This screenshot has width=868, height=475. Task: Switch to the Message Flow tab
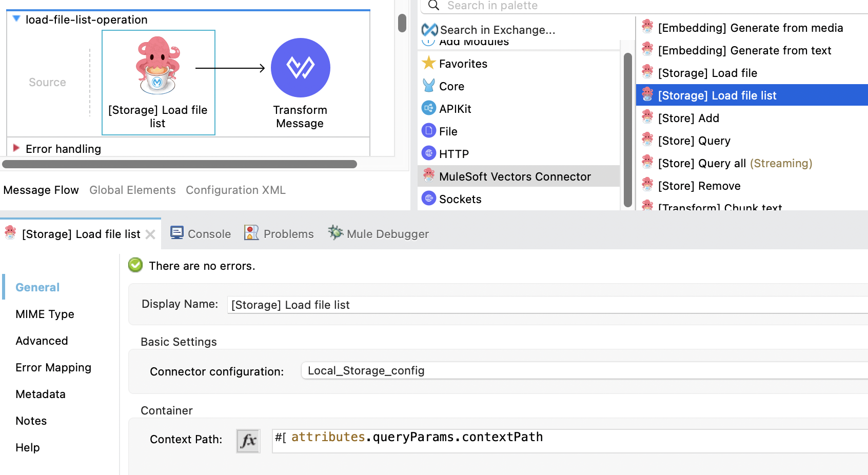(x=41, y=190)
